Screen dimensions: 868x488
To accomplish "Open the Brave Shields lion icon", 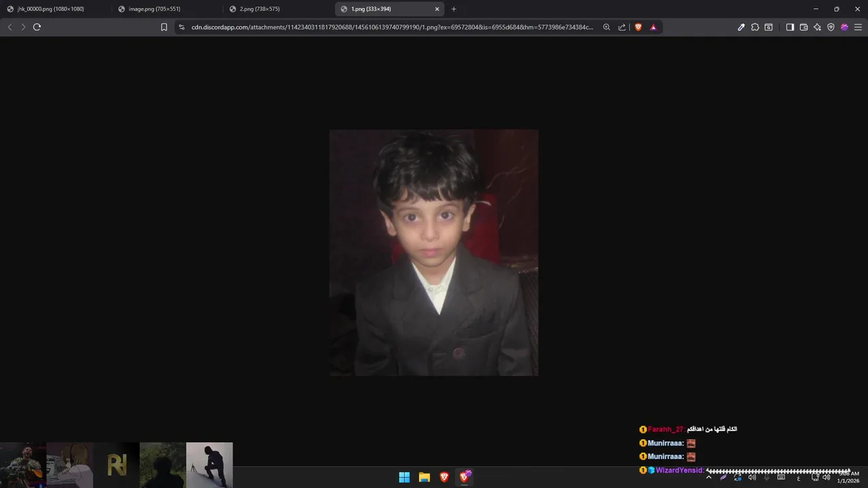I will pyautogui.click(x=638, y=27).
